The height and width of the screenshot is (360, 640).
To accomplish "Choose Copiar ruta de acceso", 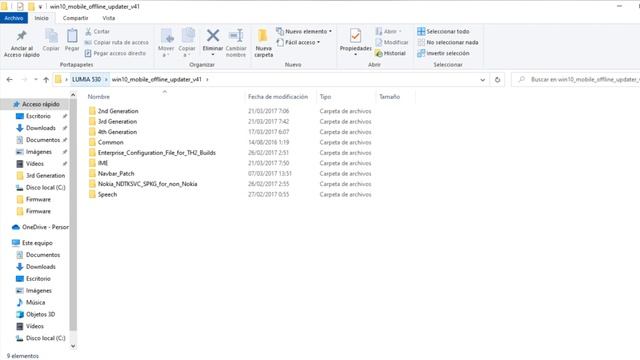I will click(x=117, y=42).
